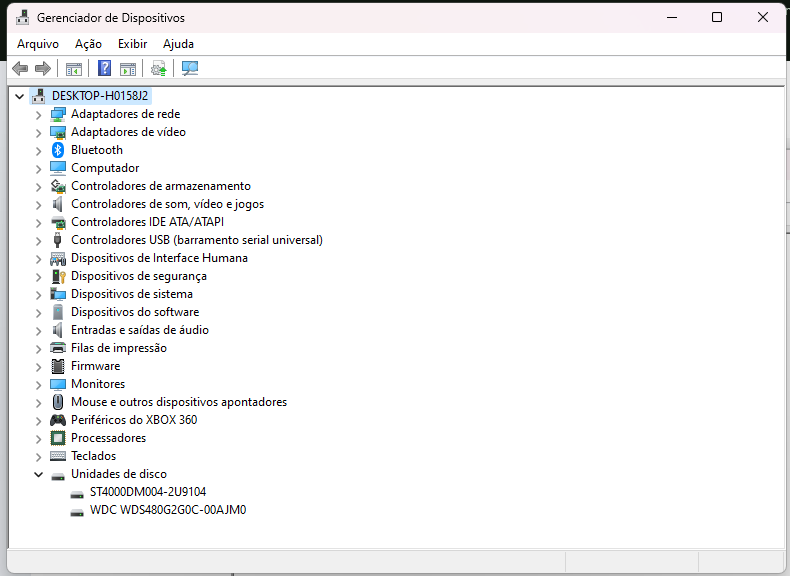Click the Bluetooth category icon
The width and height of the screenshot is (790, 576).
(58, 150)
